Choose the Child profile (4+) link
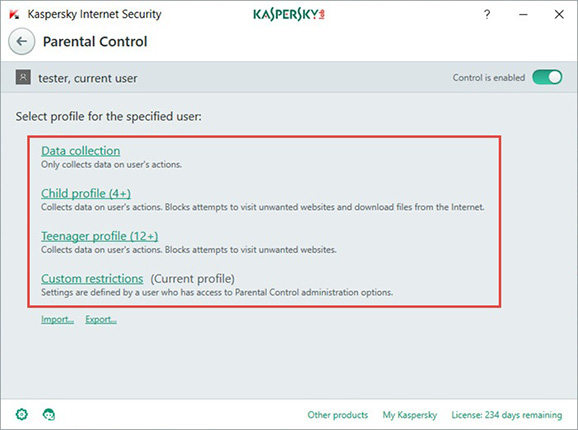The width and height of the screenshot is (578, 430). 86,193
